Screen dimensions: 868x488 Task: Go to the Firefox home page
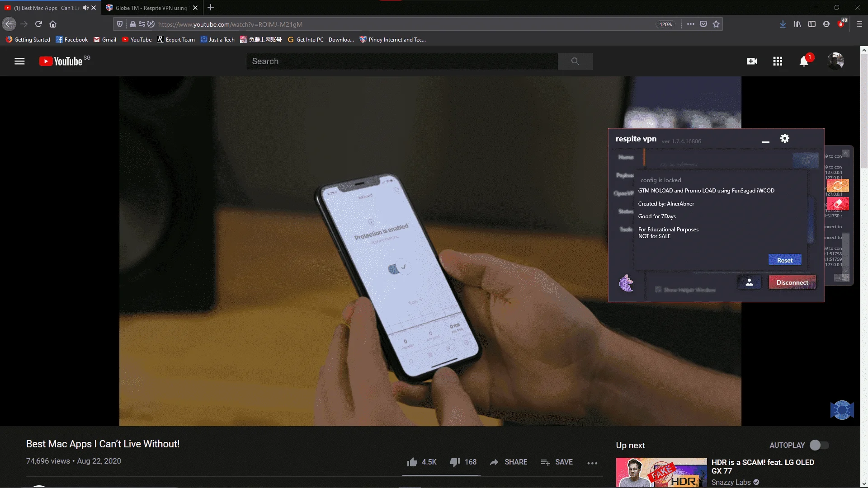click(x=53, y=24)
